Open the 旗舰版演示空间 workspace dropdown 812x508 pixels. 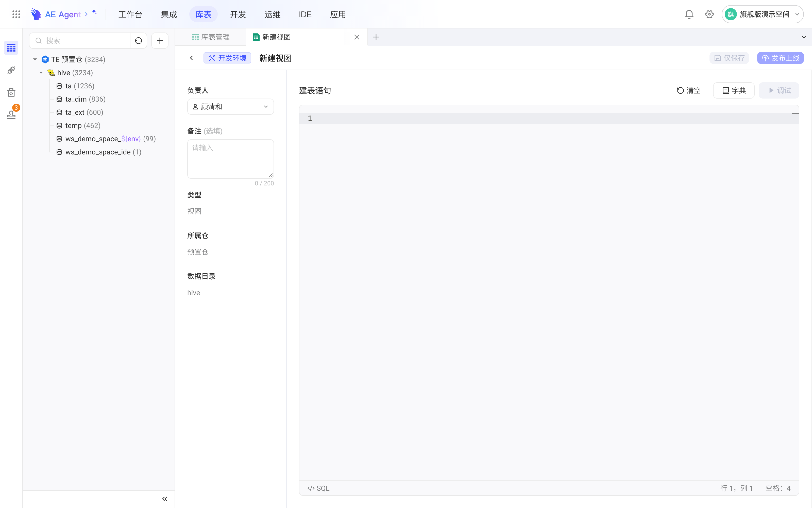pos(762,14)
